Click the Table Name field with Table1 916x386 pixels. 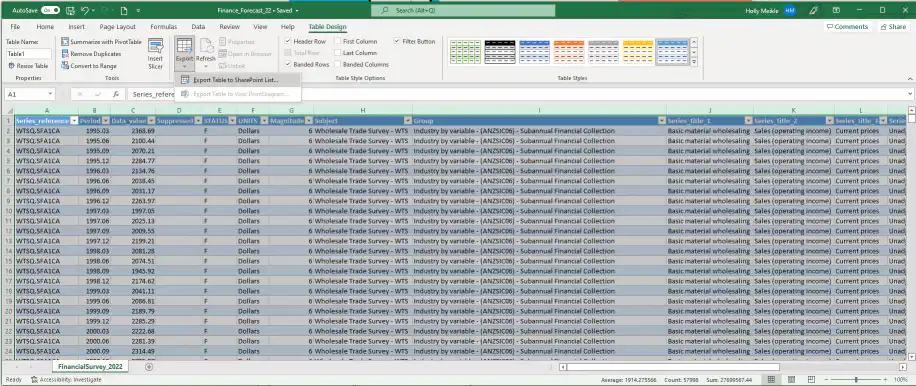[x=29, y=54]
